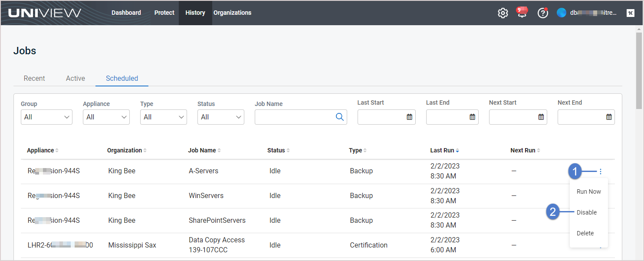
Task: Open the Protect nav item
Action: point(164,13)
